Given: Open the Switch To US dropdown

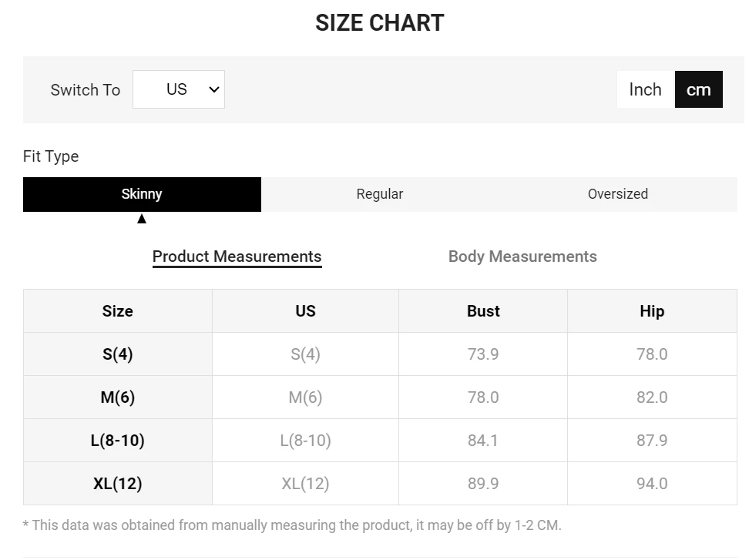Looking at the screenshot, I should coord(178,89).
